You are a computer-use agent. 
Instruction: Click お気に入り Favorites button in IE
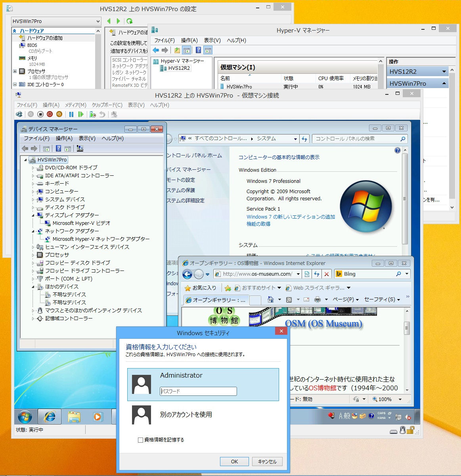(x=200, y=288)
